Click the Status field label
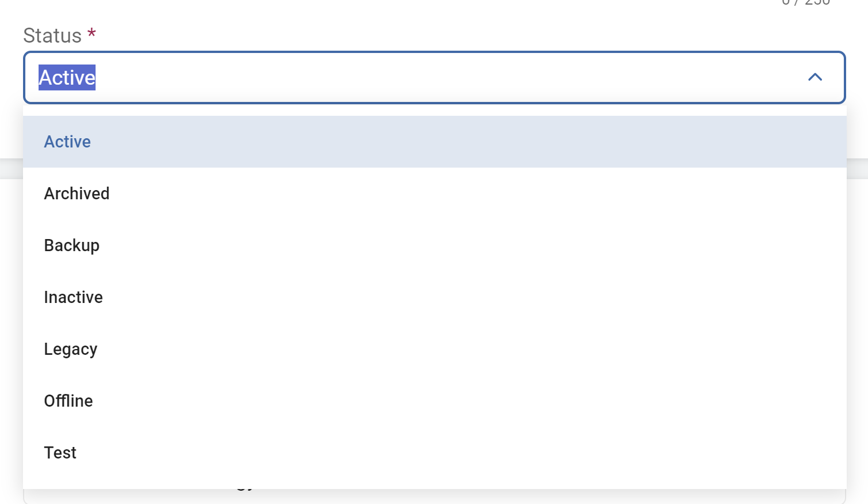The width and height of the screenshot is (868, 504). [x=52, y=36]
